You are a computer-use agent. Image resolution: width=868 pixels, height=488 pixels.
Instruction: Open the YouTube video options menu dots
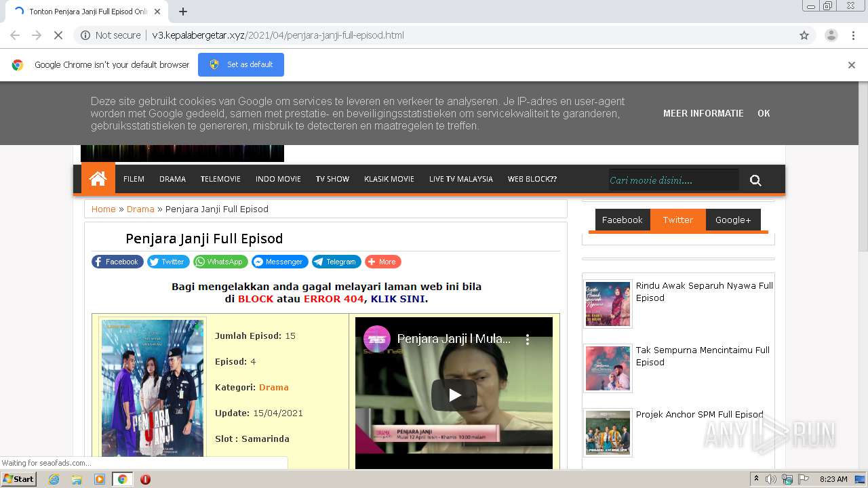(528, 340)
